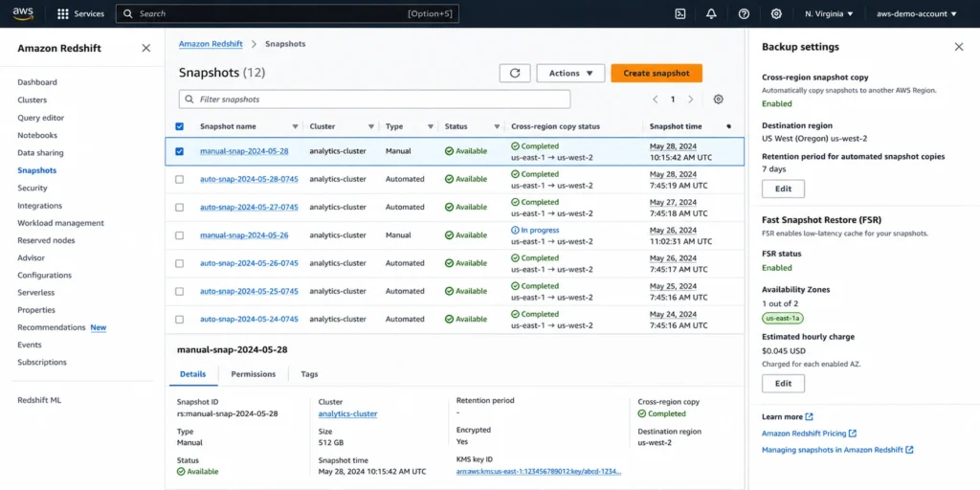Open Redshift ML in the sidebar
980x490 pixels.
(39, 400)
